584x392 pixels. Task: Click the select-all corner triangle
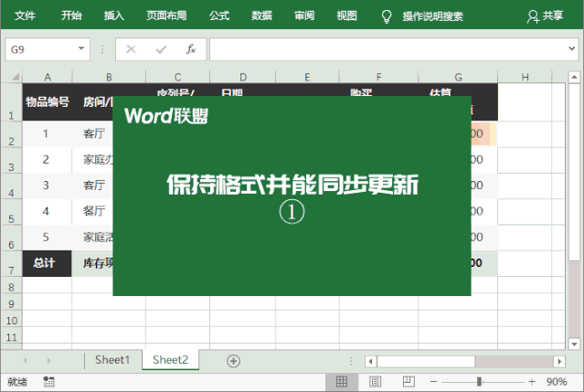coord(11,77)
